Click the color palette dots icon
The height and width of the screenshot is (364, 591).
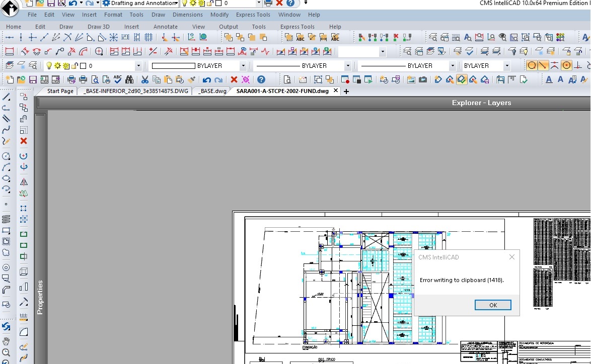click(560, 37)
